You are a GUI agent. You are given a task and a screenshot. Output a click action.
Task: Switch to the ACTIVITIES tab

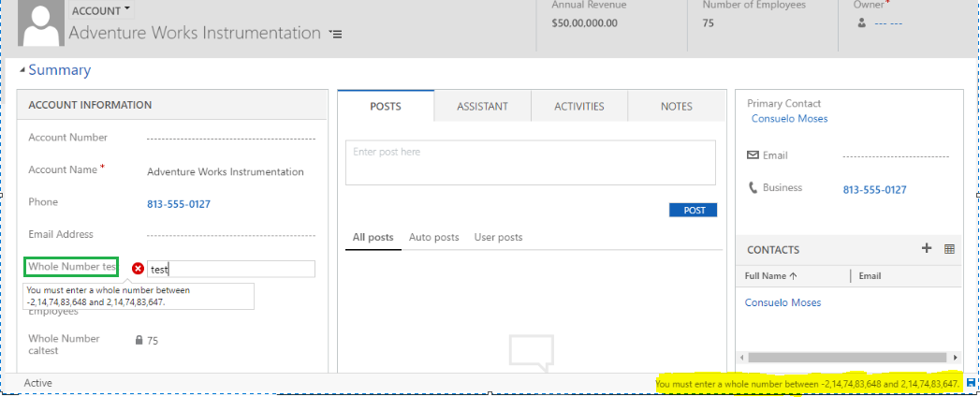579,107
